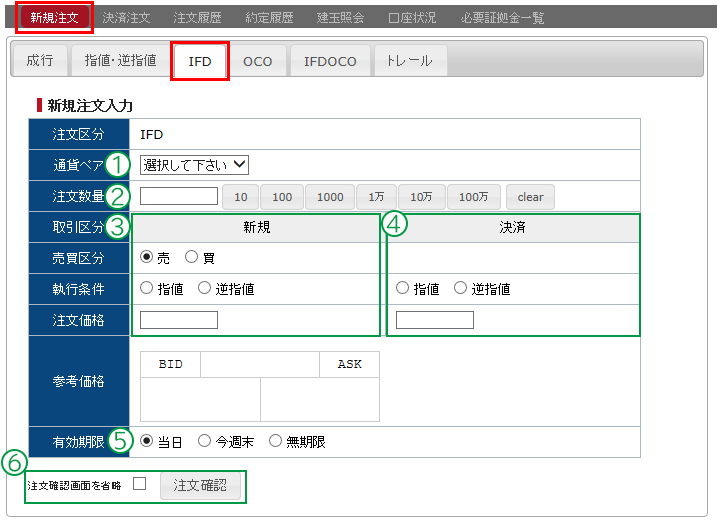Click the BID reference price header
This screenshot has width=720, height=526.
170,364
